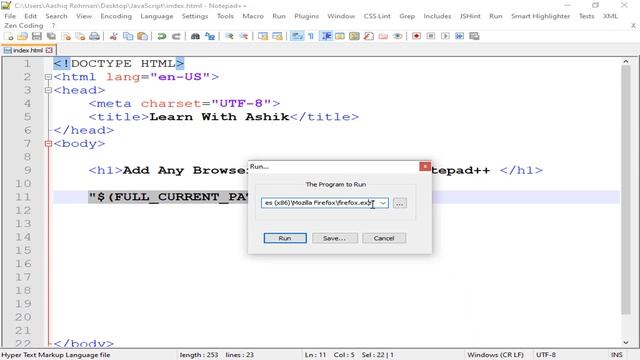The width and height of the screenshot is (640, 360).
Task: Click the Close document toolbar icon
Action: 66,36
